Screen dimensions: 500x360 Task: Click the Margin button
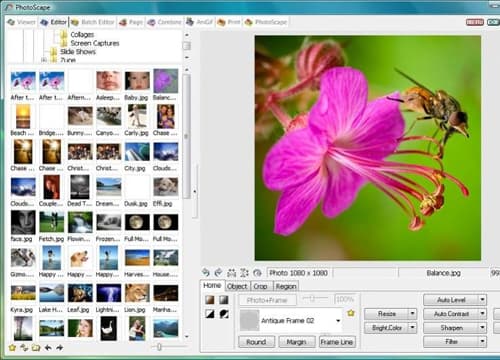point(296,342)
